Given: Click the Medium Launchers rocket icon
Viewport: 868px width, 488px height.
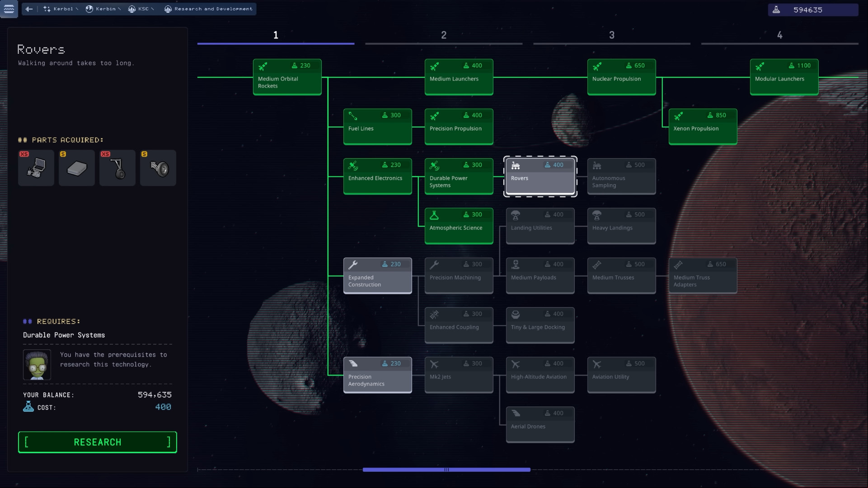Looking at the screenshot, I should coord(435,66).
